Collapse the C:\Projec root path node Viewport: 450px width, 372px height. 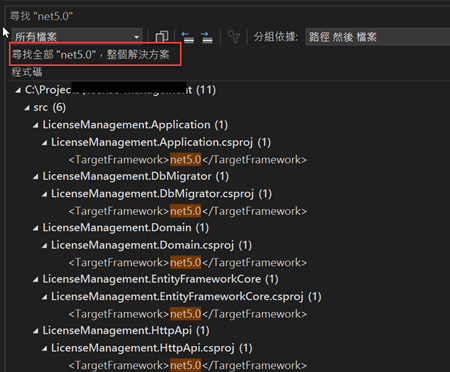tap(18, 90)
